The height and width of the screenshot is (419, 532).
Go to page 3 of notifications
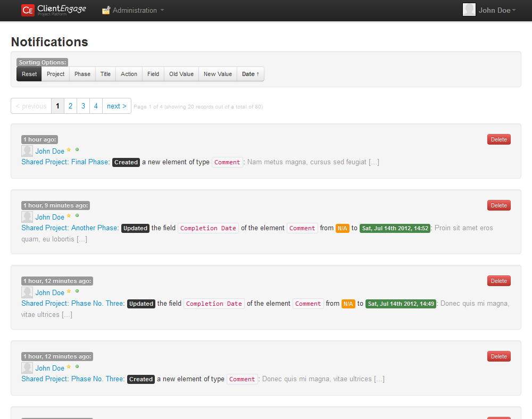[83, 106]
